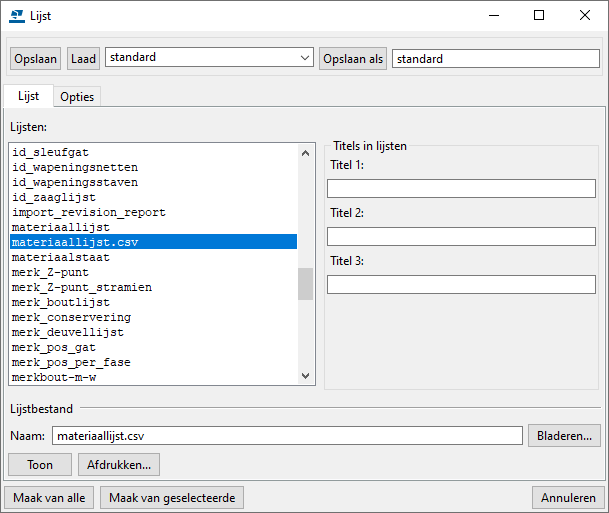Select import_revision_report in Lijsten
609x513 pixels.
coord(89,212)
